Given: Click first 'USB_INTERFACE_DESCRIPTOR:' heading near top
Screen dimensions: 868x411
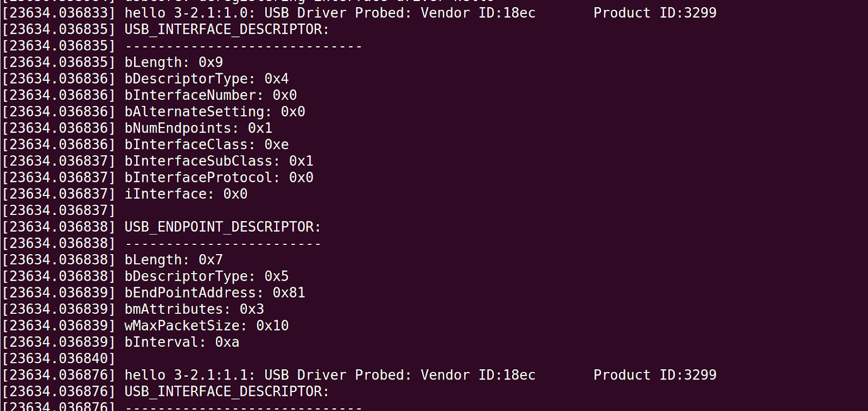Looking at the screenshot, I should [227, 29].
